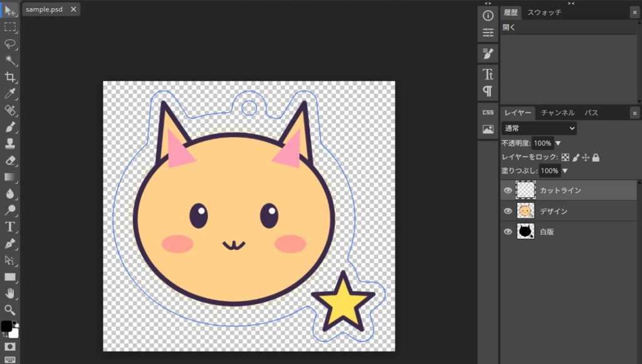Open the Character panel icon
The width and height of the screenshot is (642, 364).
point(488,74)
